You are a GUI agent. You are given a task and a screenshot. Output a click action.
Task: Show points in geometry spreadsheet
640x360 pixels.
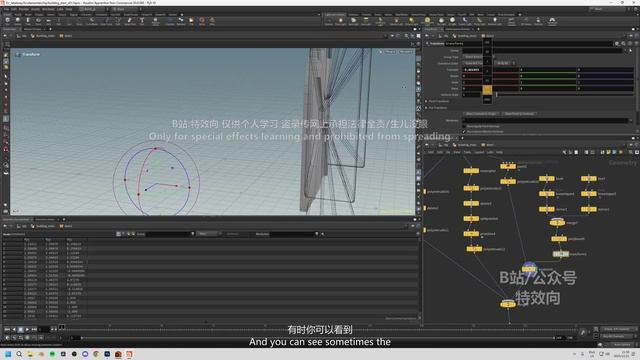(x=118, y=234)
